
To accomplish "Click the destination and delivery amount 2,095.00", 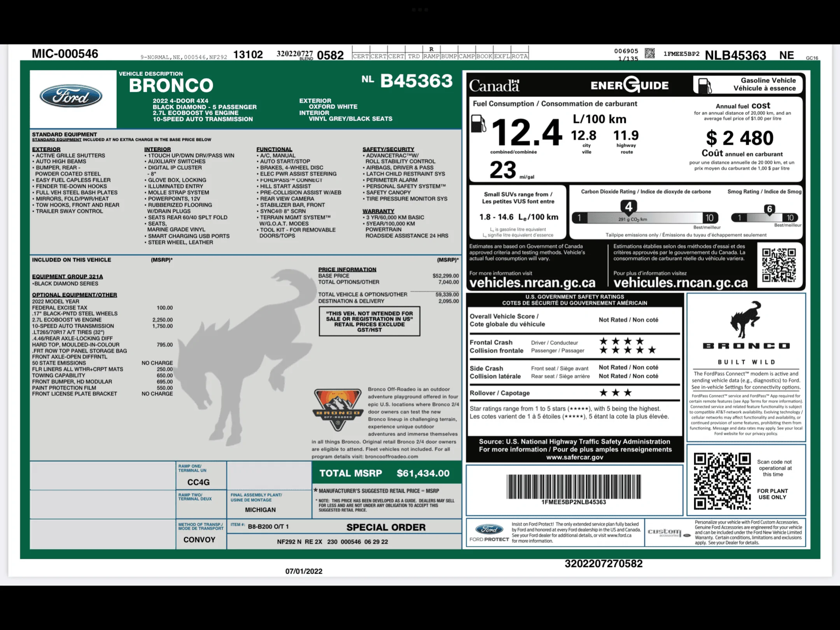I will point(448,301).
